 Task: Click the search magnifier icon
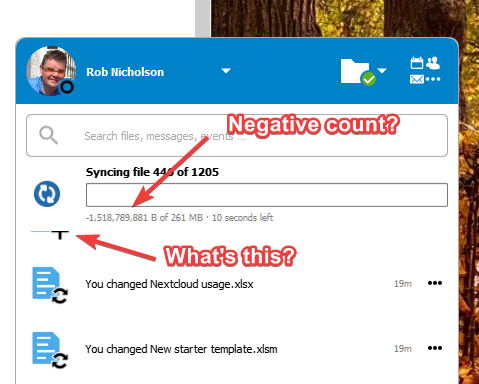(x=48, y=135)
